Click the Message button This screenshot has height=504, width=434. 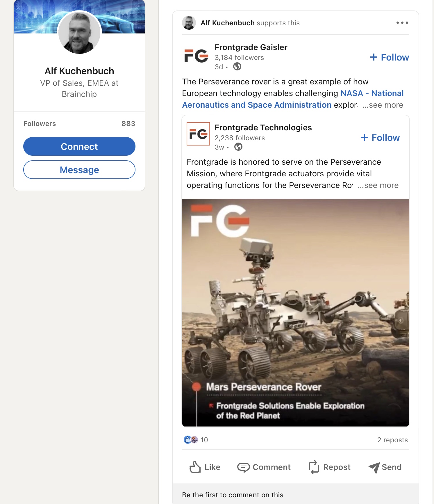[79, 170]
